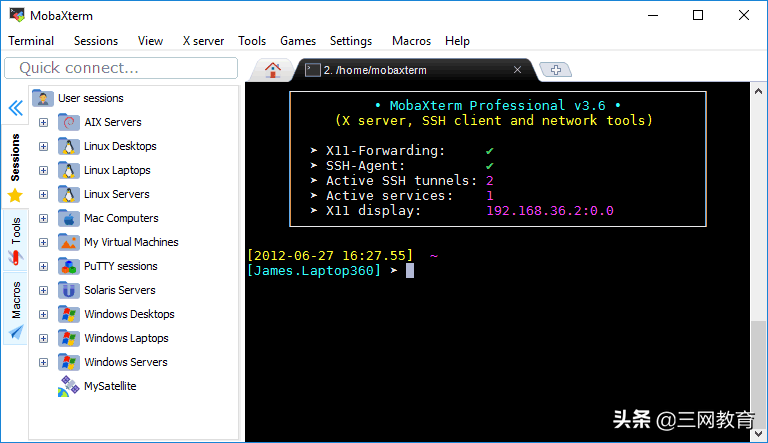This screenshot has width=768, height=443.
Task: Expand the Windows Servers tree node
Action: [43, 362]
